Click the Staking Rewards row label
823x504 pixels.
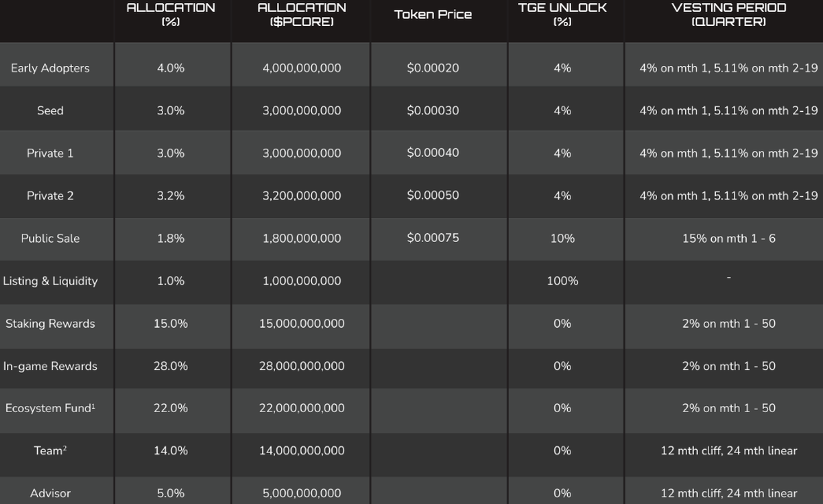point(50,323)
